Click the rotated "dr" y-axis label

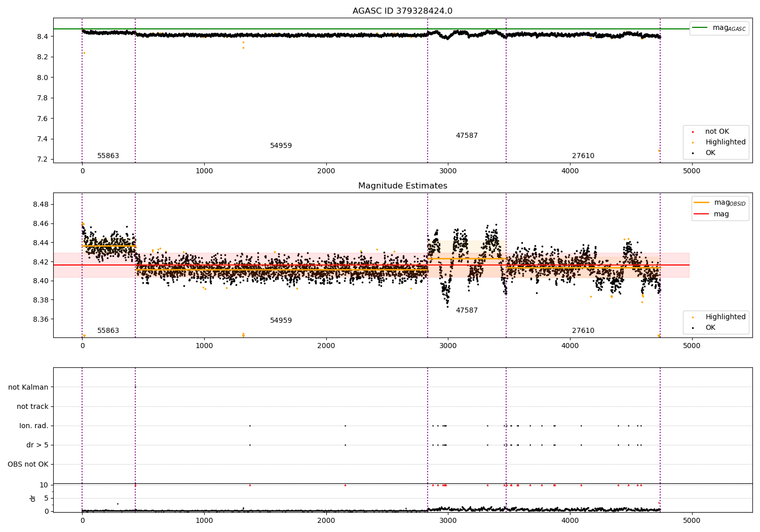(33, 498)
